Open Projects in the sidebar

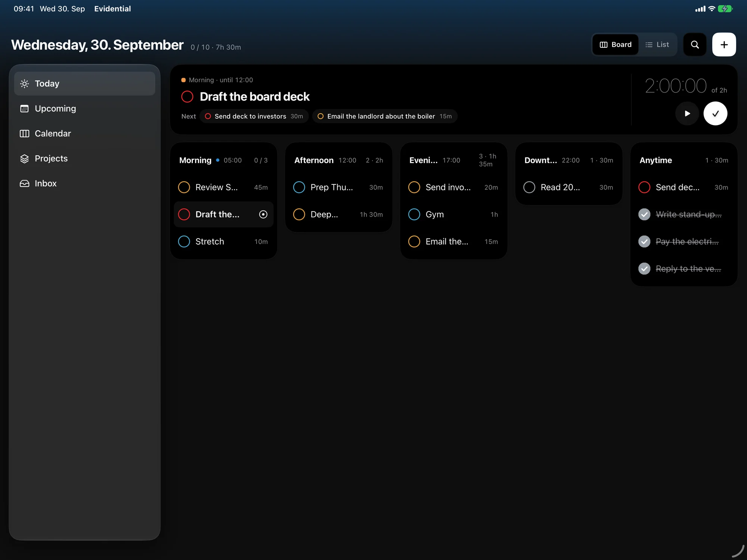(85, 159)
